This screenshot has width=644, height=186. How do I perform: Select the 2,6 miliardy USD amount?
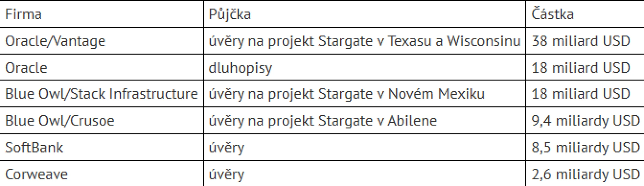[586, 174]
